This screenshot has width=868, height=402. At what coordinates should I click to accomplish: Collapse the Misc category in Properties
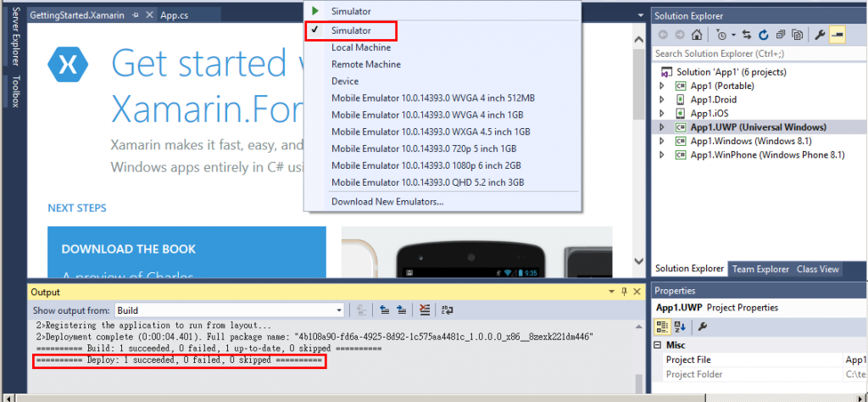(658, 345)
